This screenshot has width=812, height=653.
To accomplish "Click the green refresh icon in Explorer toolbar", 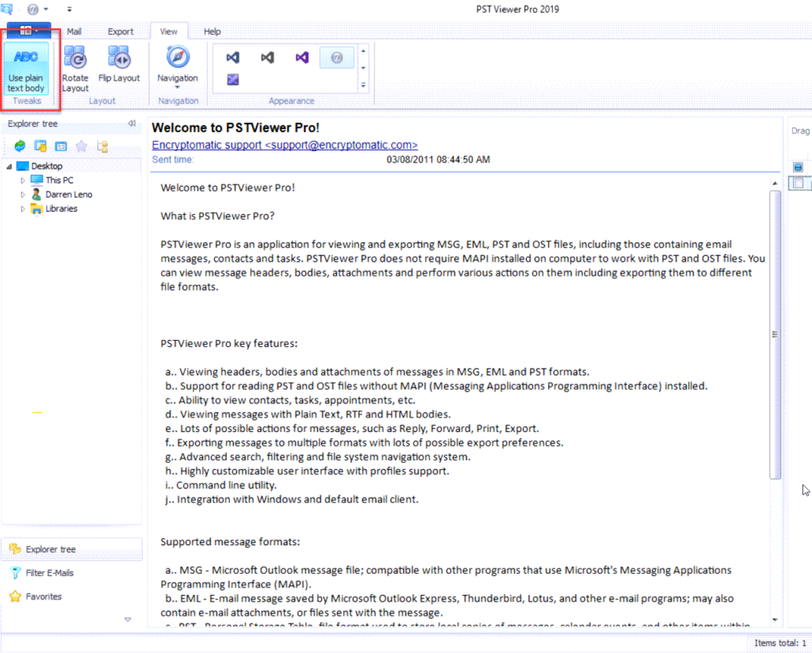I will tap(20, 146).
